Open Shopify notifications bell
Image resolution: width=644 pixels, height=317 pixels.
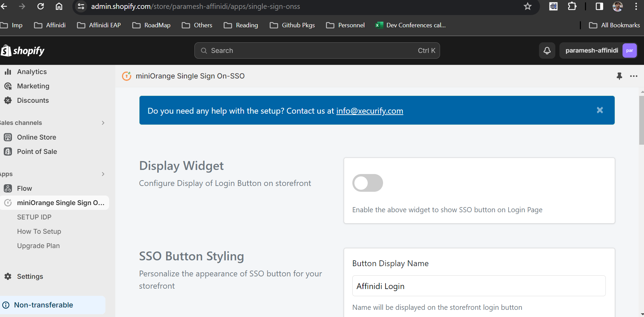tap(547, 51)
